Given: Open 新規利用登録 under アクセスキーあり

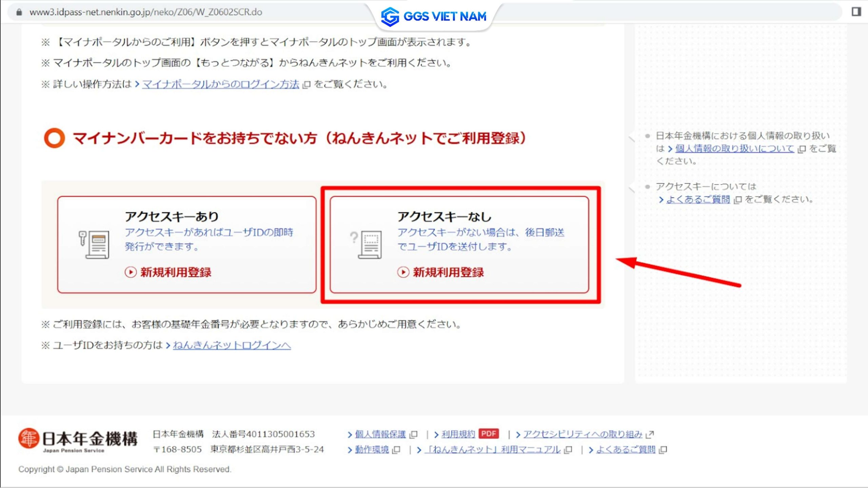Looking at the screenshot, I should pos(176,272).
